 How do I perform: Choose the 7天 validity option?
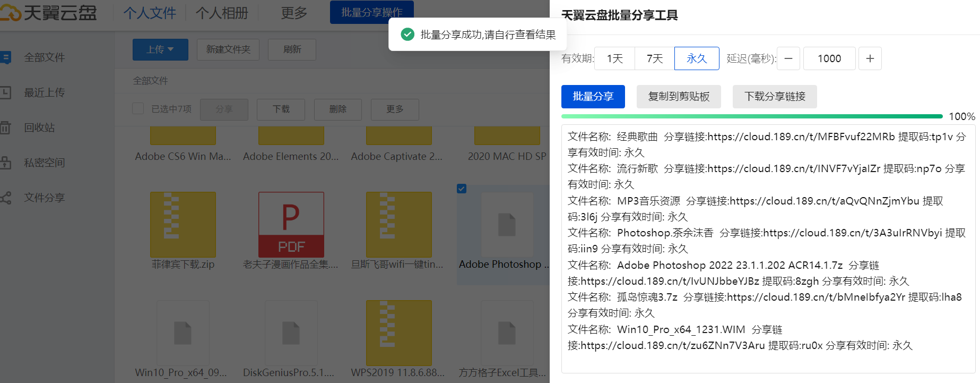point(654,58)
